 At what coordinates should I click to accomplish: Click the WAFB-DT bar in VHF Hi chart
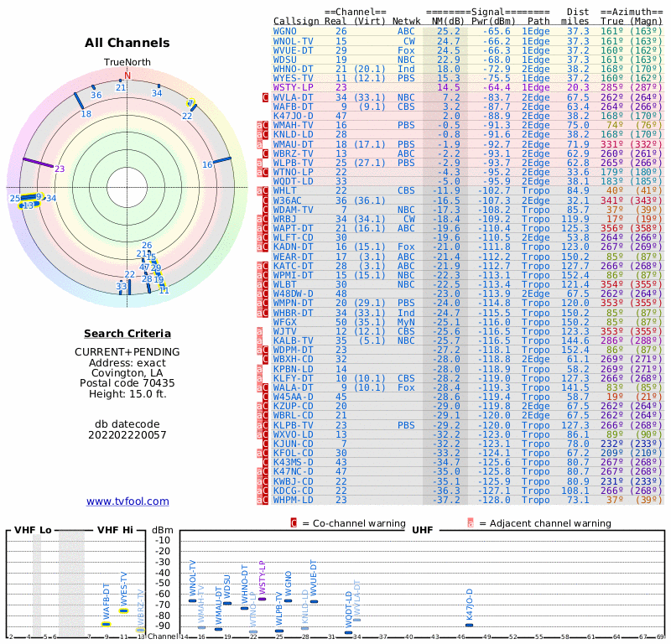tap(107, 625)
